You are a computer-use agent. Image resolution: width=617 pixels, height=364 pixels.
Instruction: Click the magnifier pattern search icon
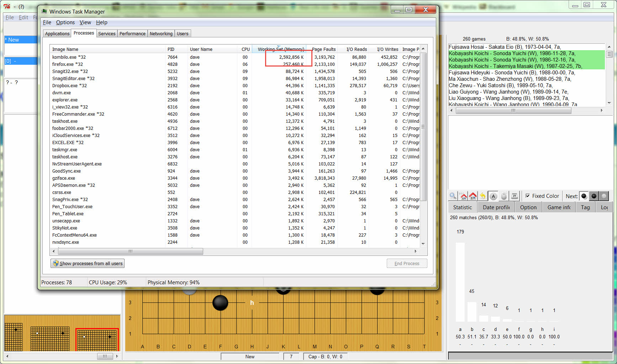(x=453, y=196)
